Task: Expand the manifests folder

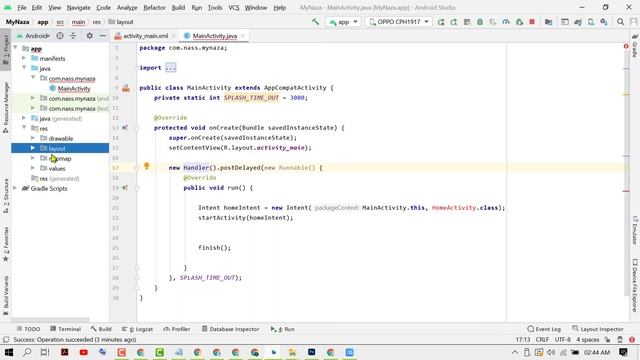Action: click(x=24, y=58)
